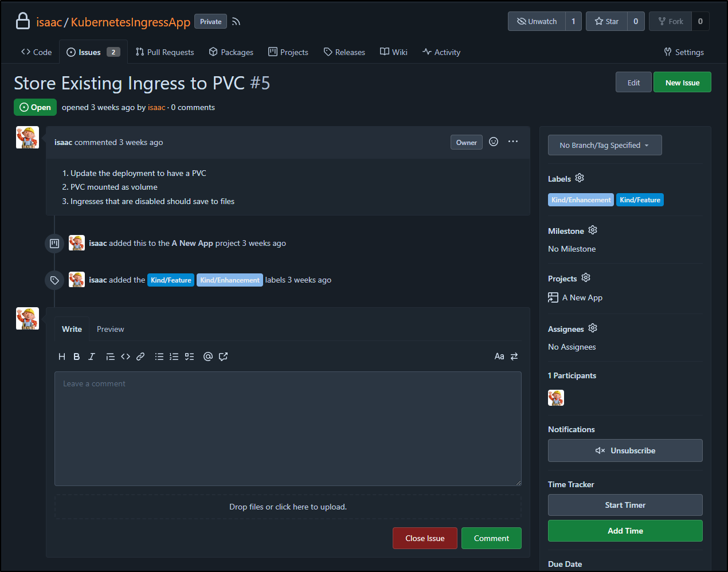
Task: Go to Pull Requests tab
Action: [x=165, y=52]
